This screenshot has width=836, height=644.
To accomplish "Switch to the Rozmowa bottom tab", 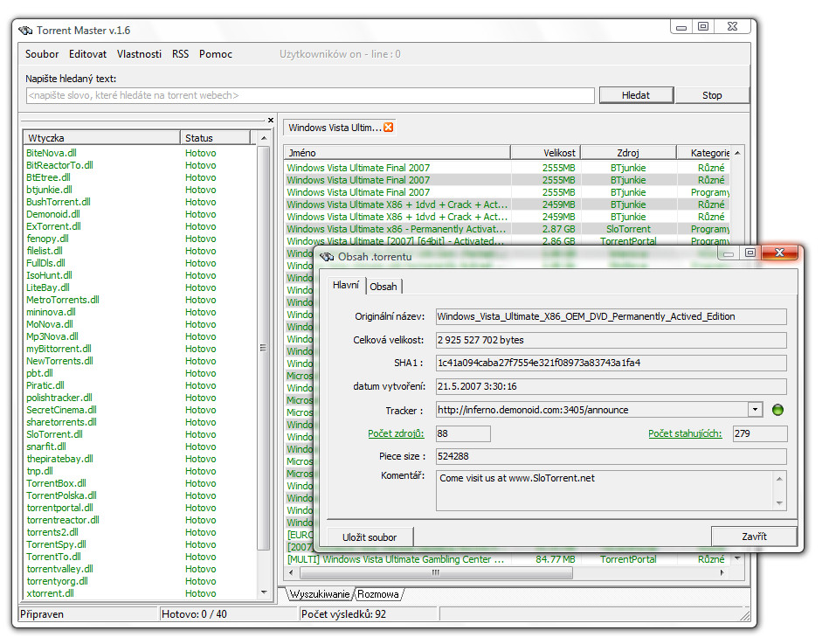I will tap(378, 594).
